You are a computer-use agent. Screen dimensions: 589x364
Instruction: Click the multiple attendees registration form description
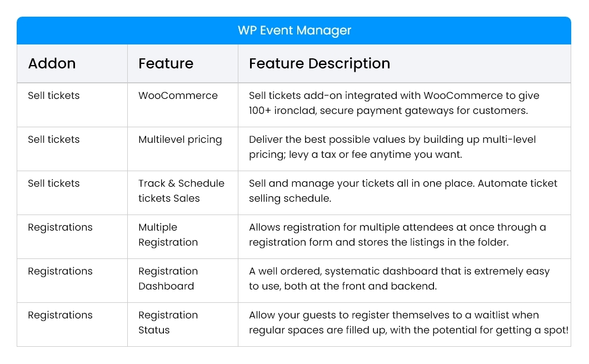(x=397, y=235)
